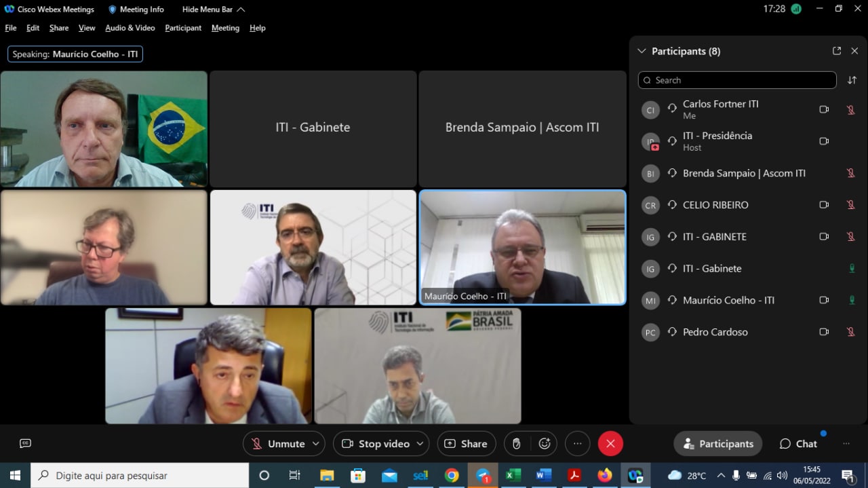Expand the Stop video options arrow

click(x=420, y=444)
